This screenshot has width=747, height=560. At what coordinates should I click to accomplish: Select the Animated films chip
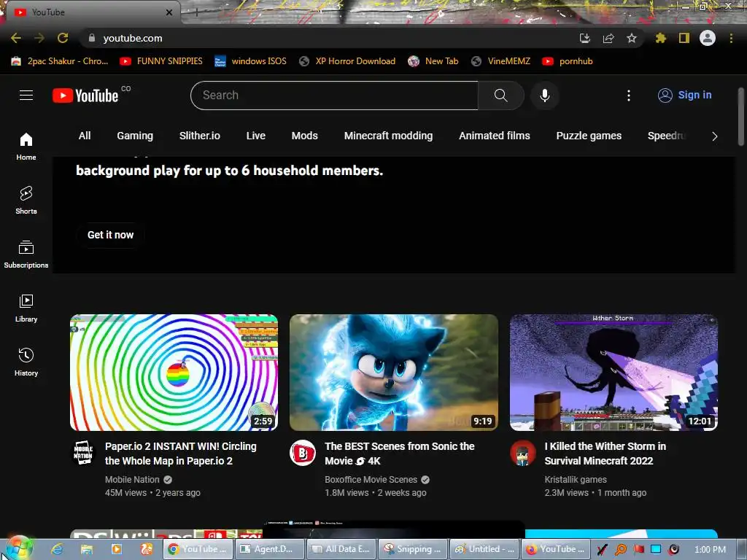click(x=494, y=136)
